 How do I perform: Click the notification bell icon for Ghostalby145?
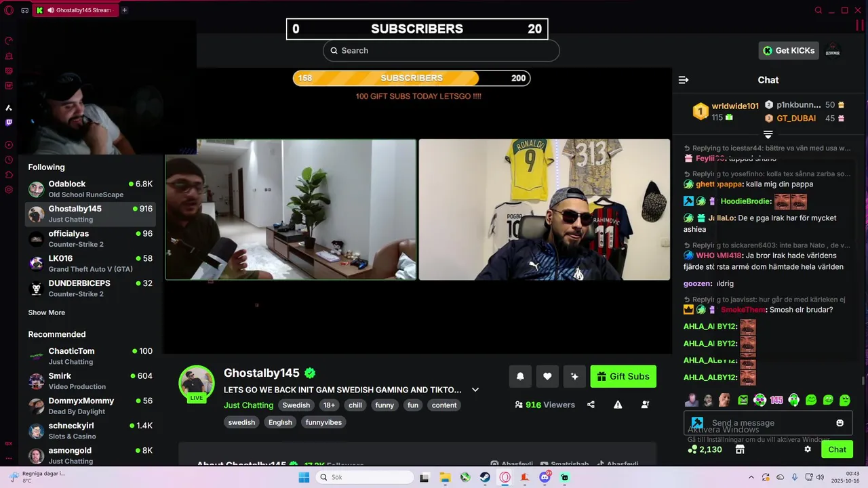pos(520,377)
